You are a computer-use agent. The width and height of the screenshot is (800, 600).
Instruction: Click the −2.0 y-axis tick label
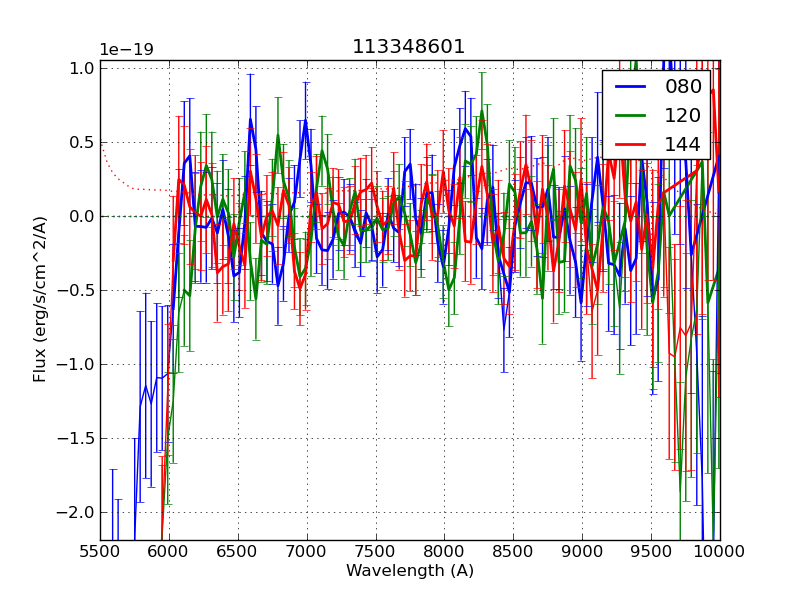tap(76, 512)
